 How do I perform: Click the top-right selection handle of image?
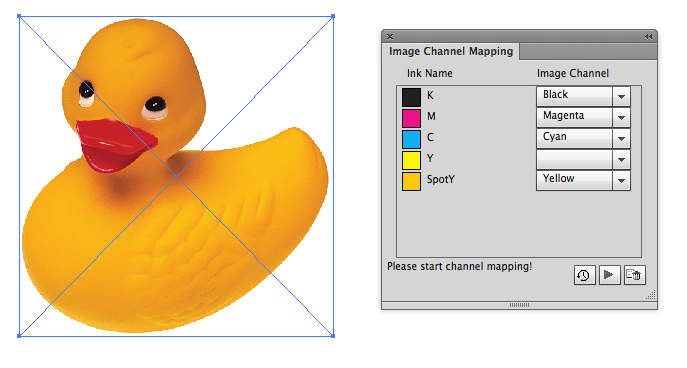click(333, 16)
